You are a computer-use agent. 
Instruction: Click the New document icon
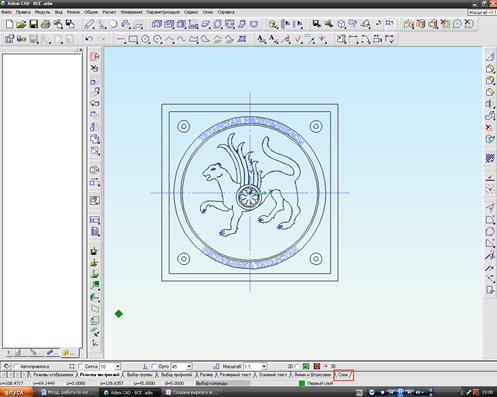pyautogui.click(x=9, y=24)
